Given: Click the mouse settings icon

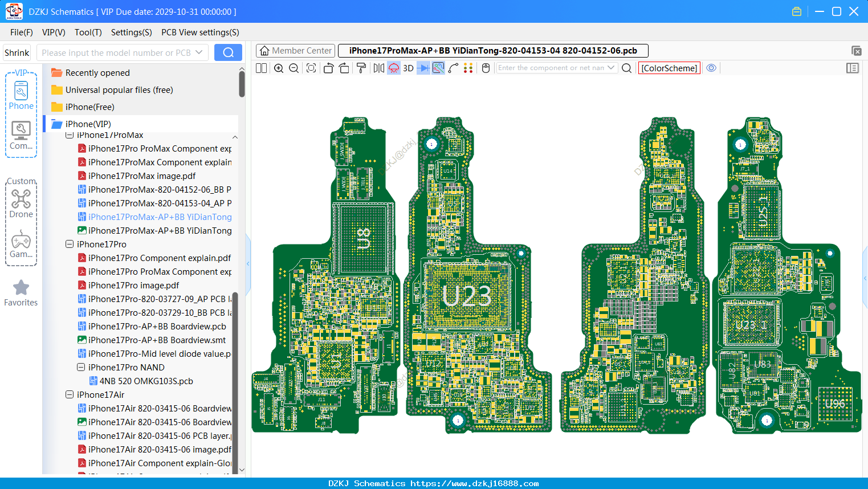Looking at the screenshot, I should [486, 68].
